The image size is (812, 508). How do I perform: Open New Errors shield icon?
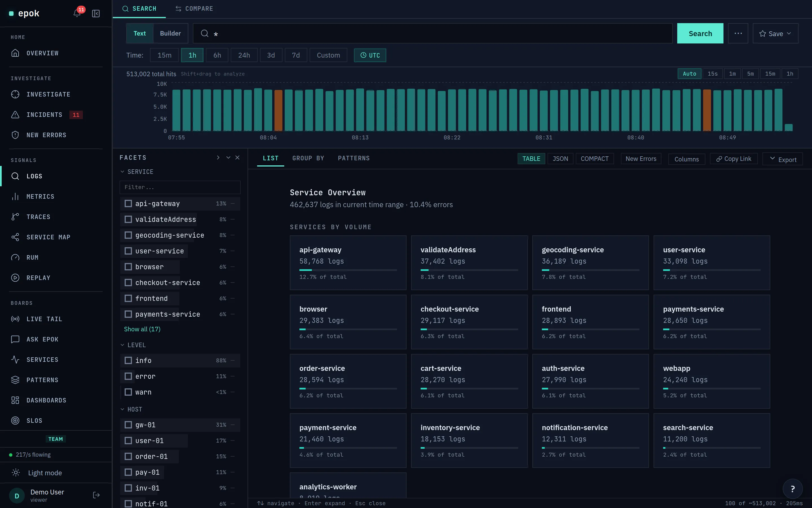(15, 135)
